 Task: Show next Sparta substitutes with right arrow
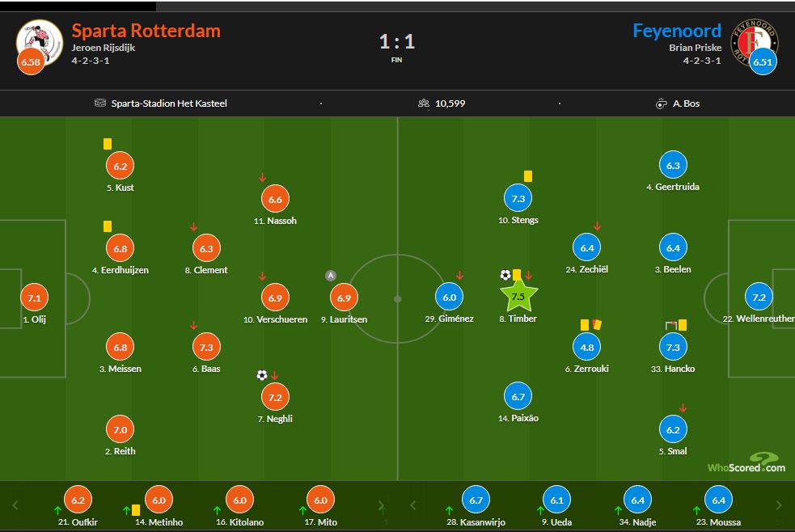(x=382, y=506)
